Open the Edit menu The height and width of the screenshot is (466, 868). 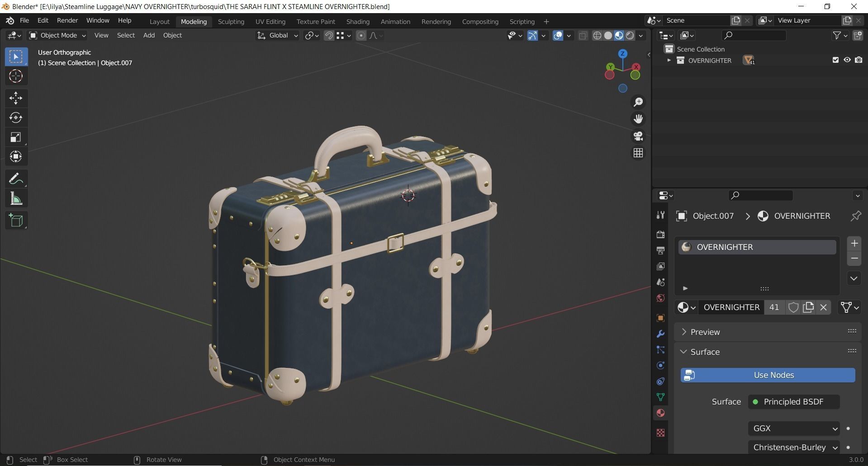43,21
